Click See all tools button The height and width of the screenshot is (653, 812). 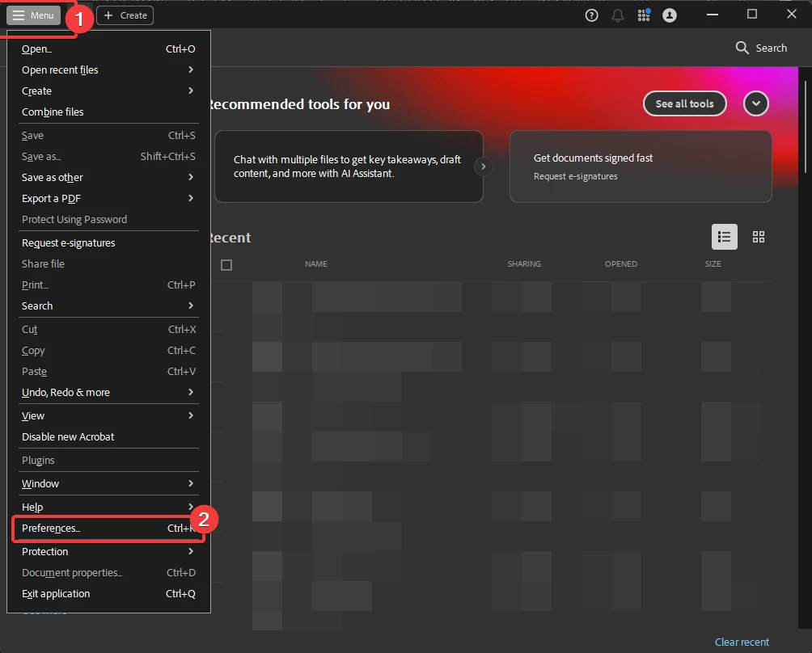(684, 103)
